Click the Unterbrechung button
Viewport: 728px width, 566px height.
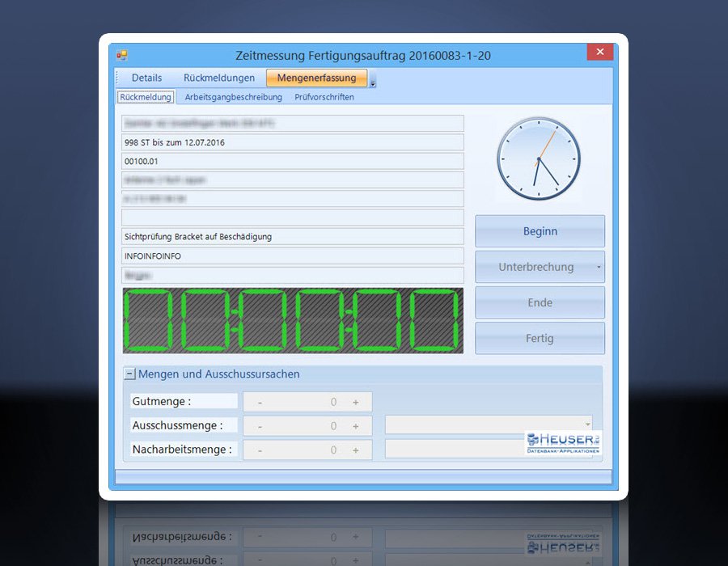click(535, 267)
